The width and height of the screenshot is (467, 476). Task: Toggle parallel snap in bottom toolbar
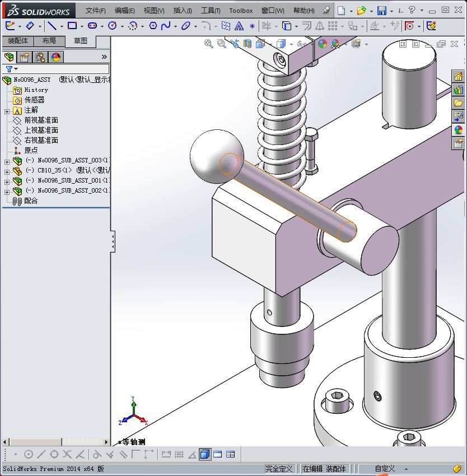click(x=123, y=455)
